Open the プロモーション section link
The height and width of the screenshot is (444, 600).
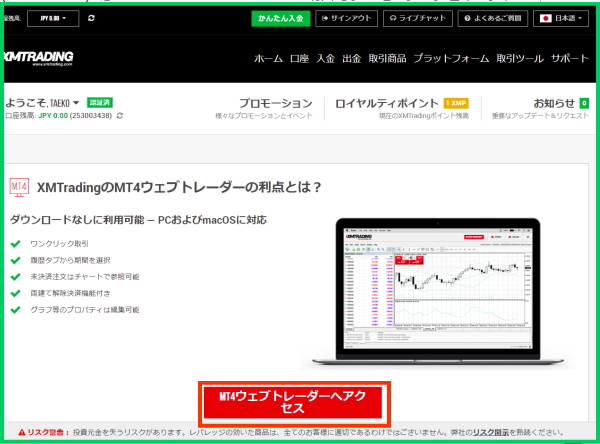(x=276, y=103)
